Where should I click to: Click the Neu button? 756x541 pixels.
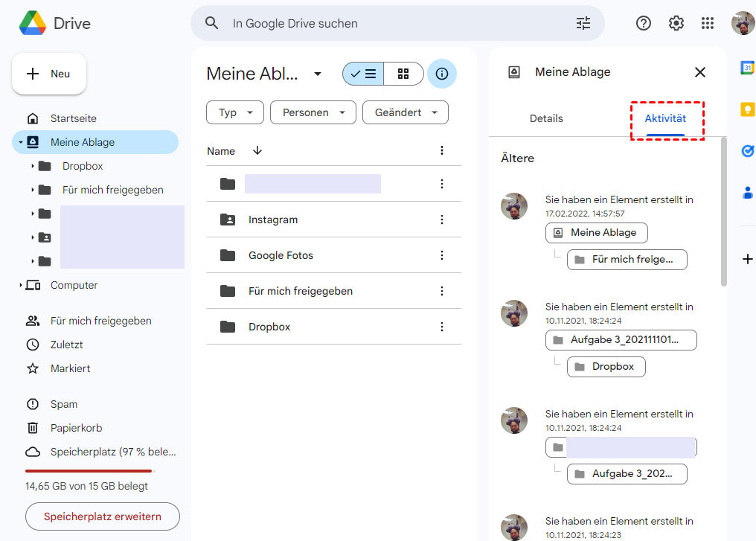click(x=49, y=74)
